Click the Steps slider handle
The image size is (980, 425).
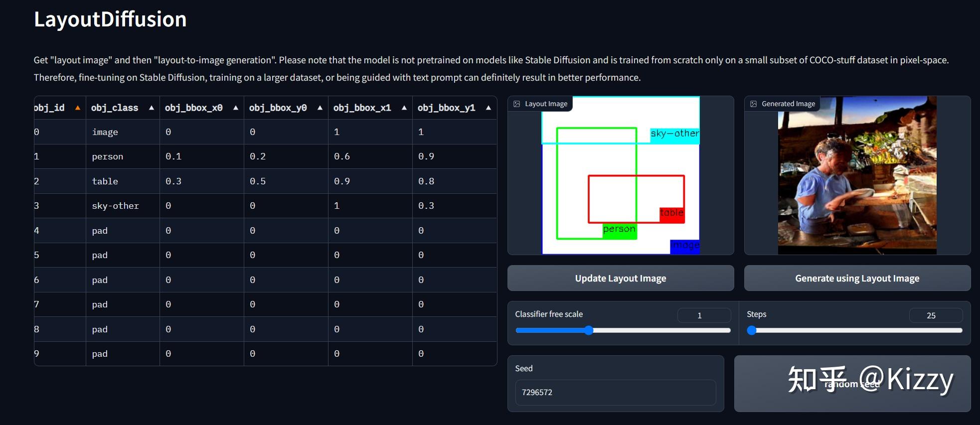pos(752,330)
